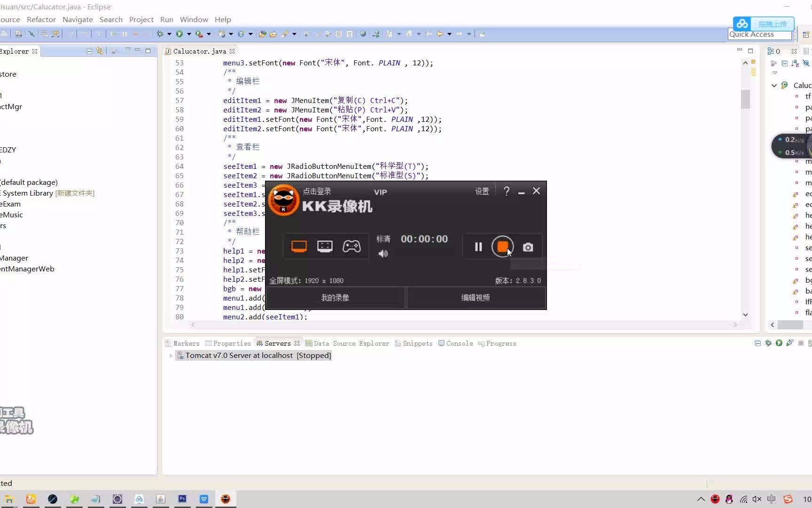Switch to the window region recording mode
The width and height of the screenshot is (812, 508).
point(325,246)
